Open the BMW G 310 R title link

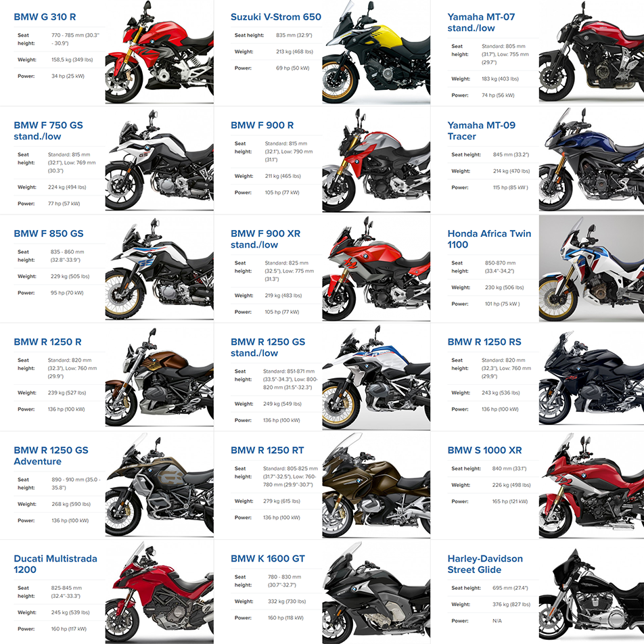point(45,17)
